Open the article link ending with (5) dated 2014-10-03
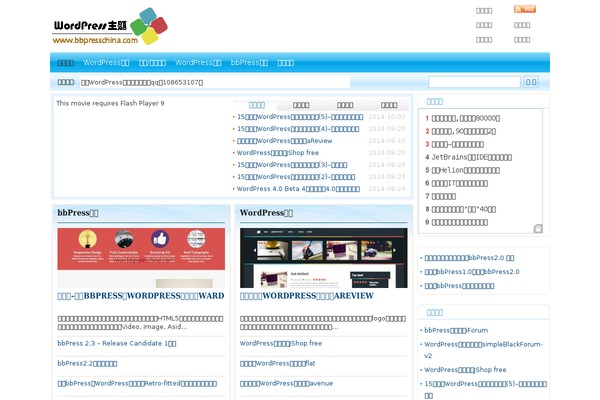 tap(300, 117)
